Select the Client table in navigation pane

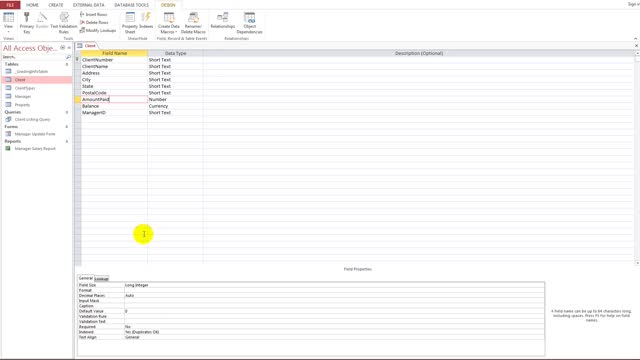[x=37, y=80]
